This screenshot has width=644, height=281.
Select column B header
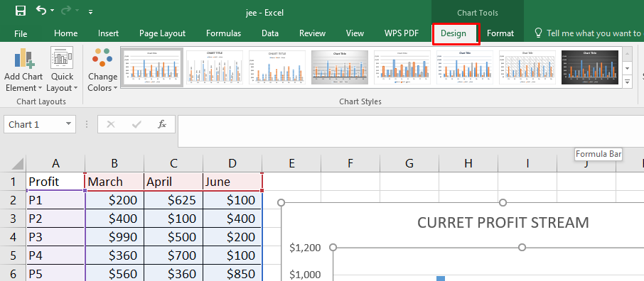114,164
